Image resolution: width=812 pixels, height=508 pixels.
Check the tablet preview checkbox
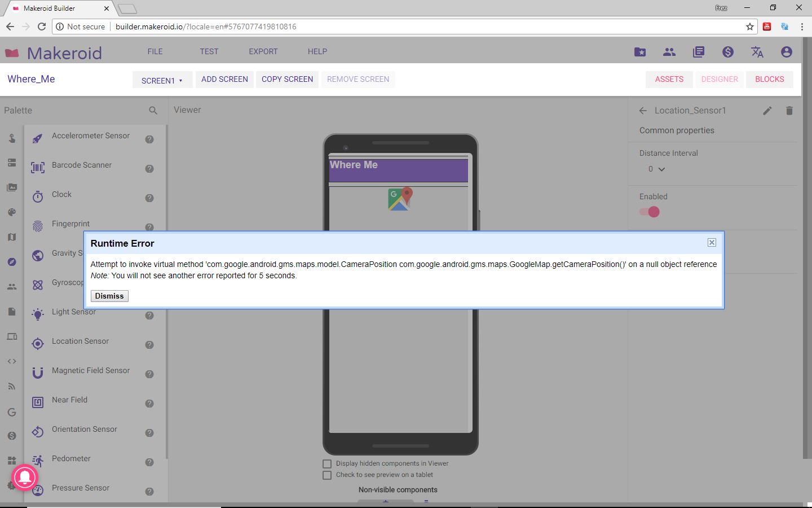click(x=327, y=475)
